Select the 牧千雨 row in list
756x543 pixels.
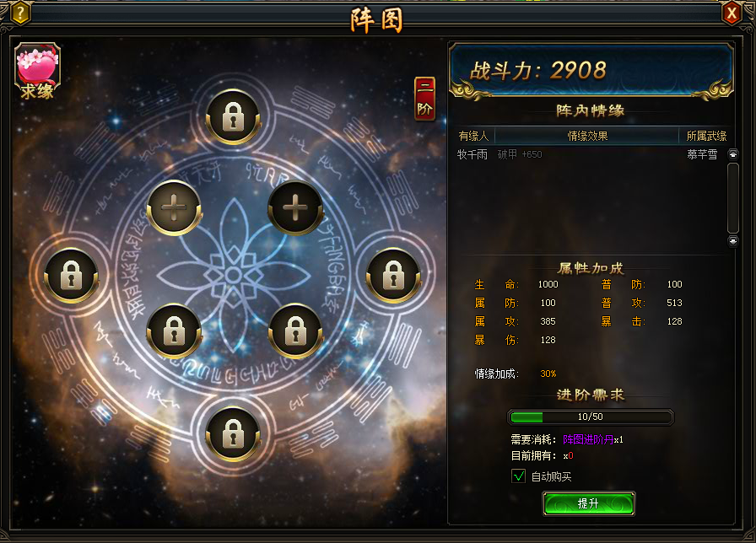pyautogui.click(x=591, y=154)
